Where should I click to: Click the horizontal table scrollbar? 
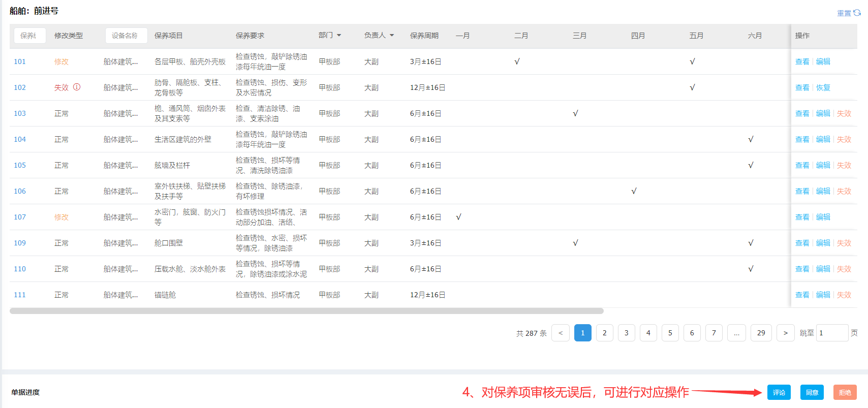click(306, 311)
